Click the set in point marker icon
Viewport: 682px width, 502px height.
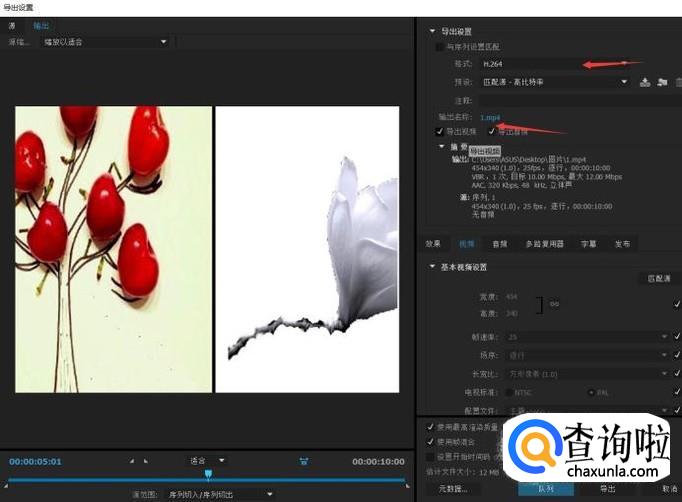[133, 461]
